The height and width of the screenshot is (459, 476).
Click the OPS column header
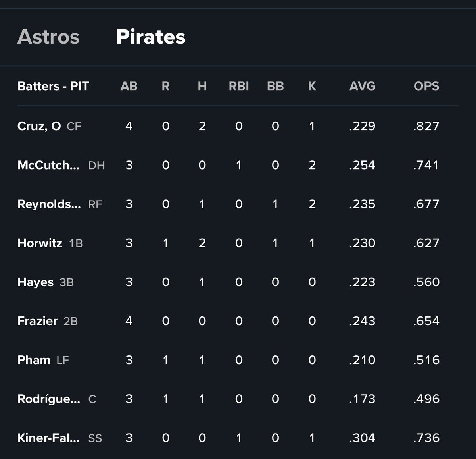pos(426,86)
